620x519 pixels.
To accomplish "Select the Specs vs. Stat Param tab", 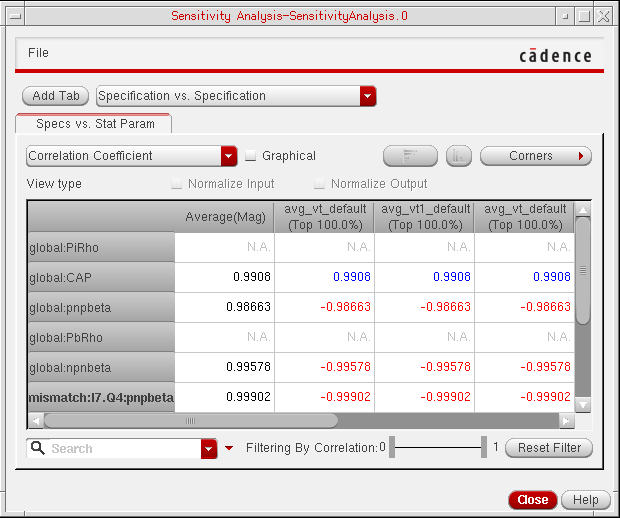I will click(x=93, y=123).
